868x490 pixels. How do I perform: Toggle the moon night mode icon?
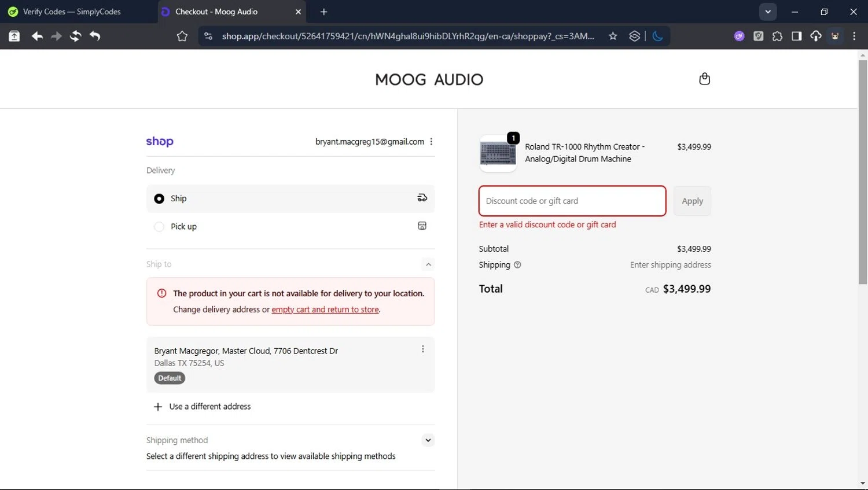[657, 36]
